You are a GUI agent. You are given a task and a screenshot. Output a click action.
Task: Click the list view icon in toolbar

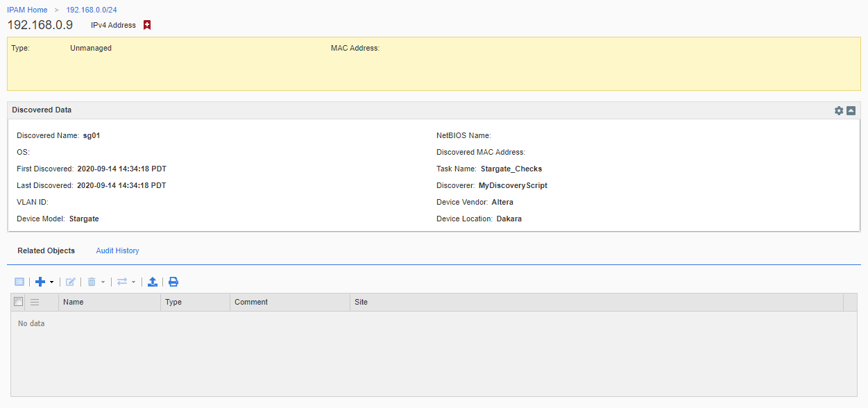point(19,282)
